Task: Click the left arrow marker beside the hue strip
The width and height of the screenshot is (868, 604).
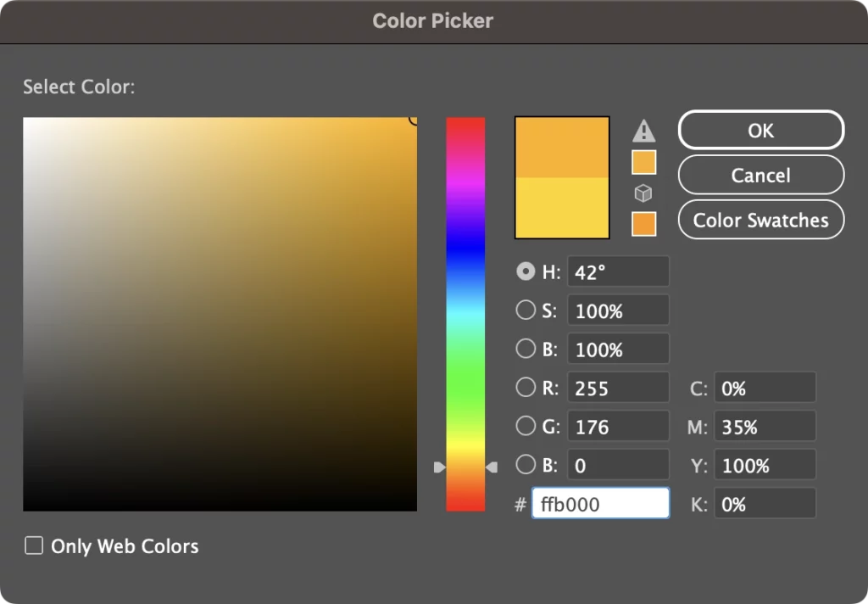Action: (440, 467)
